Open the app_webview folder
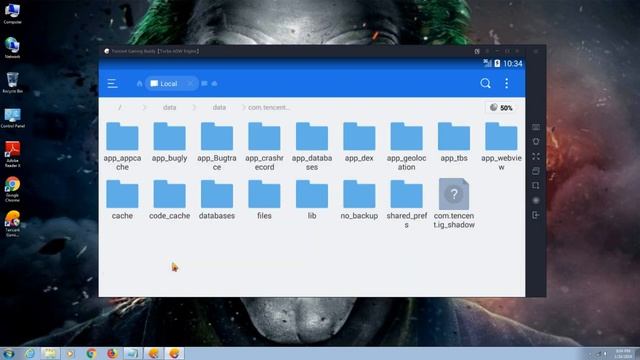The width and height of the screenshot is (640, 360). click(501, 147)
